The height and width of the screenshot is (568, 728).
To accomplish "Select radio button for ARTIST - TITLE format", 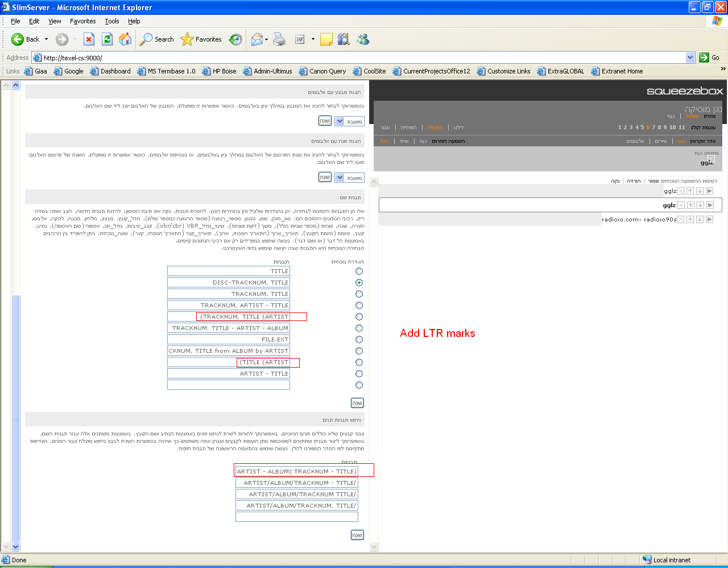I will (359, 374).
